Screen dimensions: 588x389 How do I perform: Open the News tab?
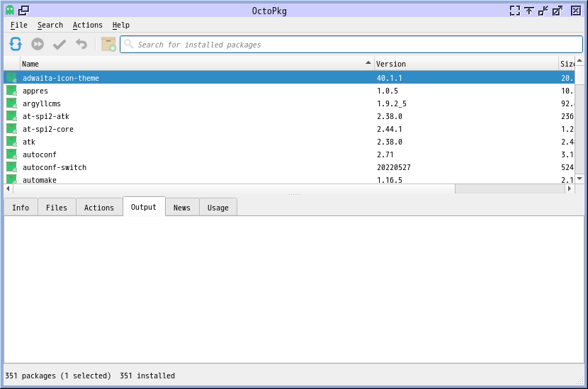182,208
